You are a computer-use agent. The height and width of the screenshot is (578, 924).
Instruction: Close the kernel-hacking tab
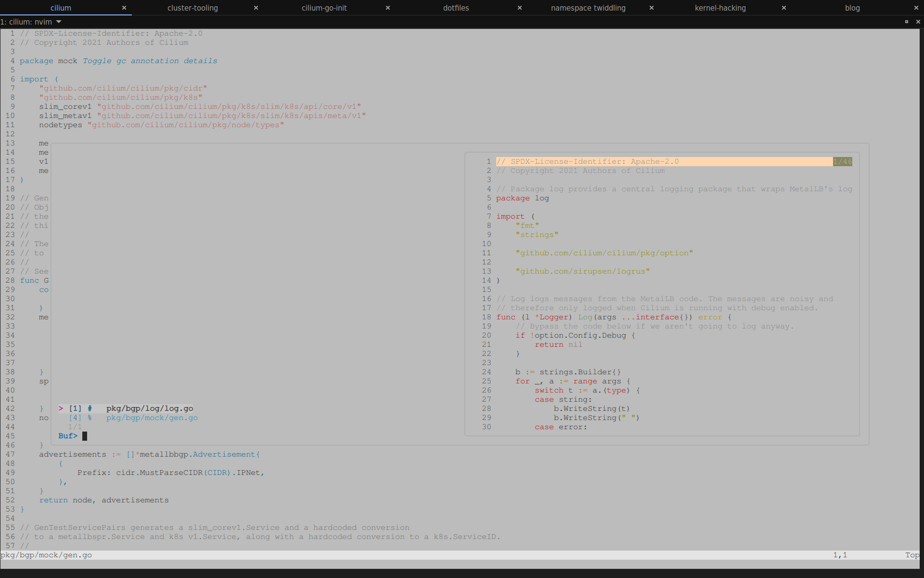(x=783, y=8)
